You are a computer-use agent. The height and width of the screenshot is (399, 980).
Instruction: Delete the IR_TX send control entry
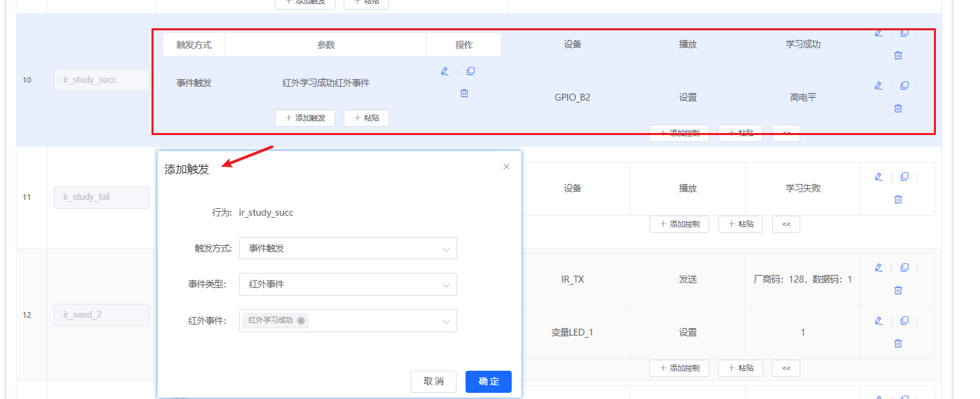(x=898, y=289)
